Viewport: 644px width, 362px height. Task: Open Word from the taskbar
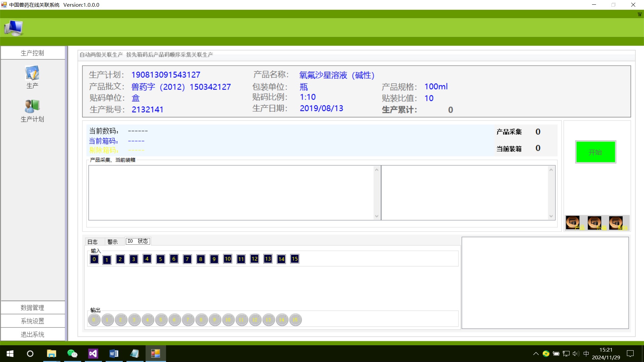pyautogui.click(x=114, y=354)
